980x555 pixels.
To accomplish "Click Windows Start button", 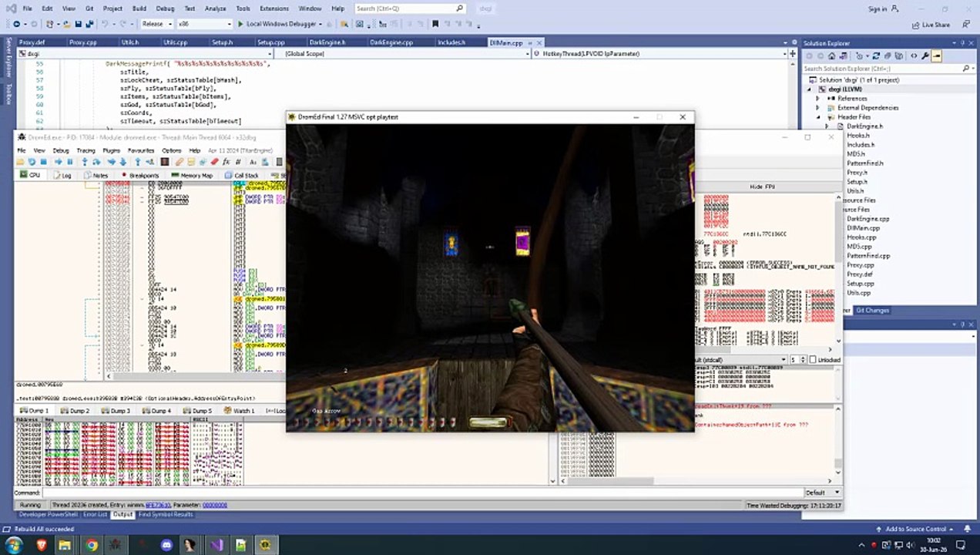I will 15,545.
